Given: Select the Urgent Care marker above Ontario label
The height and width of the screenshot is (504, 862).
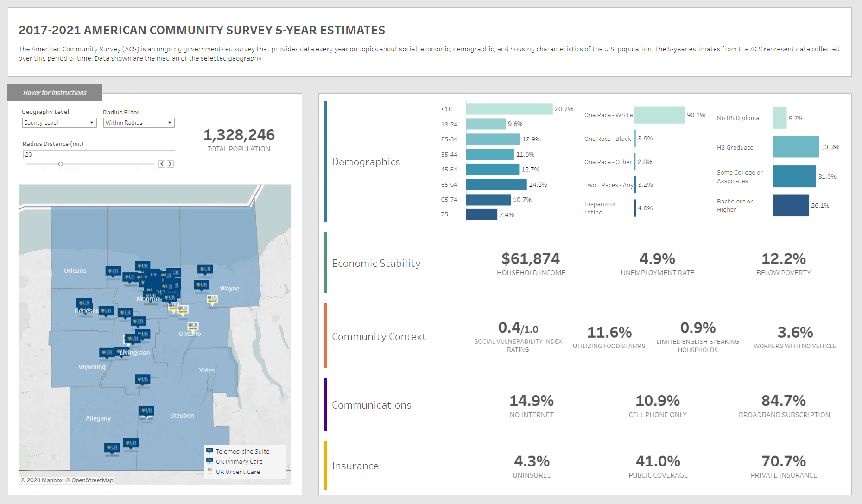Looking at the screenshot, I should point(193,326).
